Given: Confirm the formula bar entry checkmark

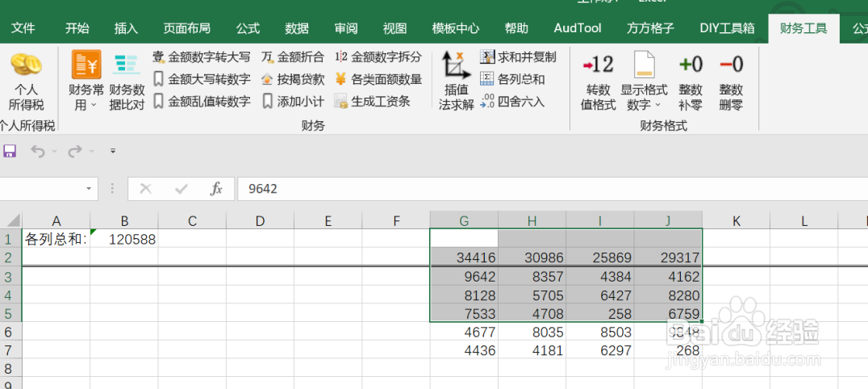Looking at the screenshot, I should tap(181, 189).
